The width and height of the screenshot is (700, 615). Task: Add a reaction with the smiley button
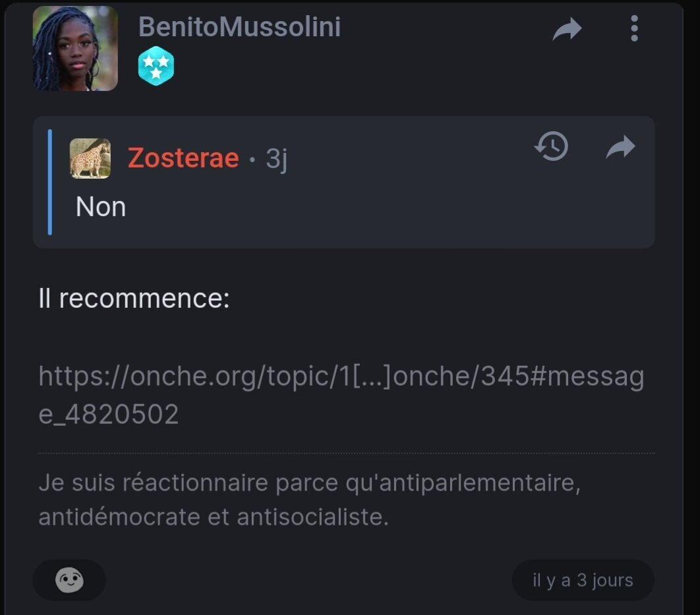pyautogui.click(x=69, y=580)
